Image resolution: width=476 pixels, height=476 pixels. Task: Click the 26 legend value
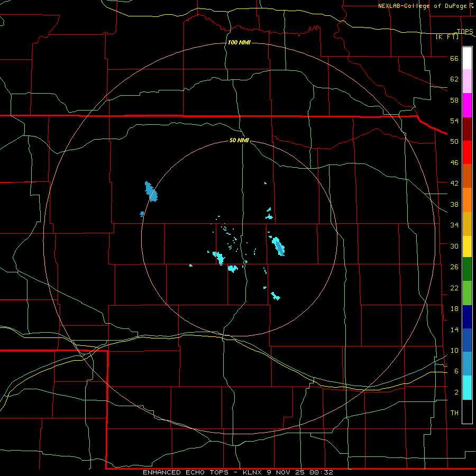click(x=454, y=267)
